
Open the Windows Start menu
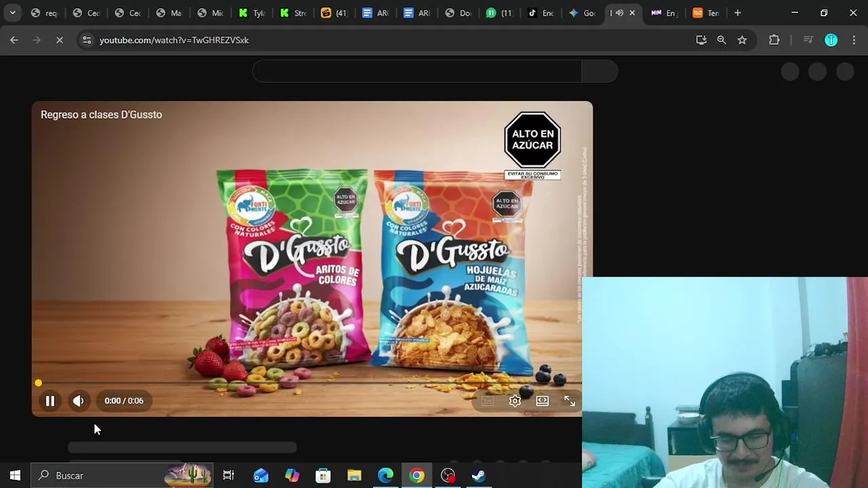(x=15, y=476)
